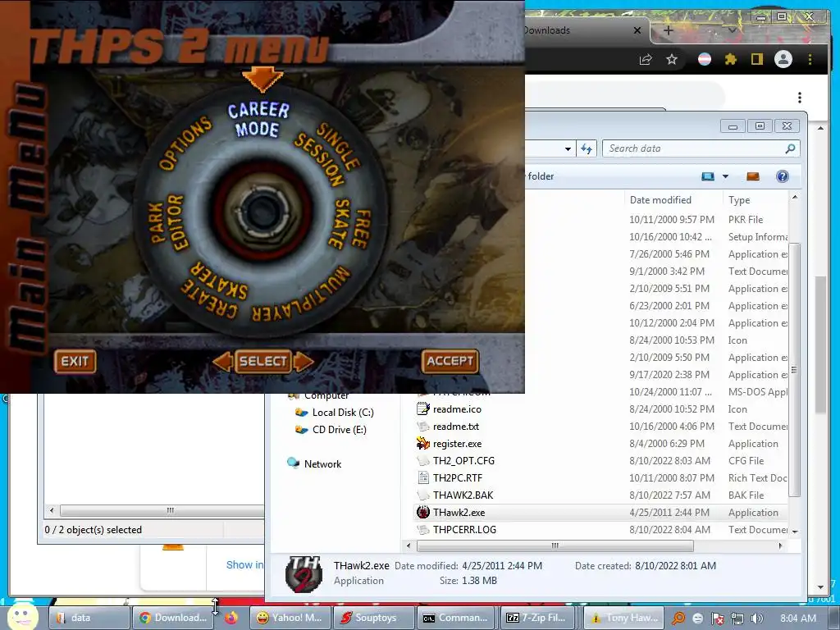840x630 pixels.
Task: Click the Chrome page vertical scrollbar
Action: pos(820,345)
